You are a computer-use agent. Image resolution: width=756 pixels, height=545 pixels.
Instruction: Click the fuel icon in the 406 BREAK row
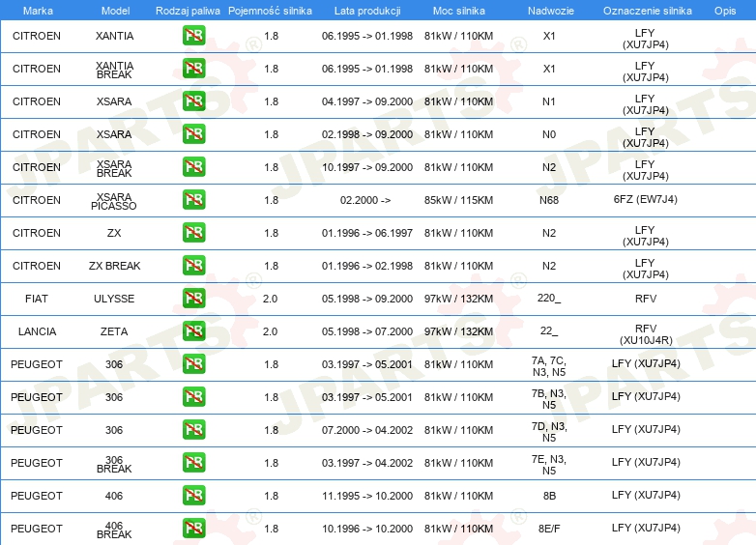tap(193, 528)
